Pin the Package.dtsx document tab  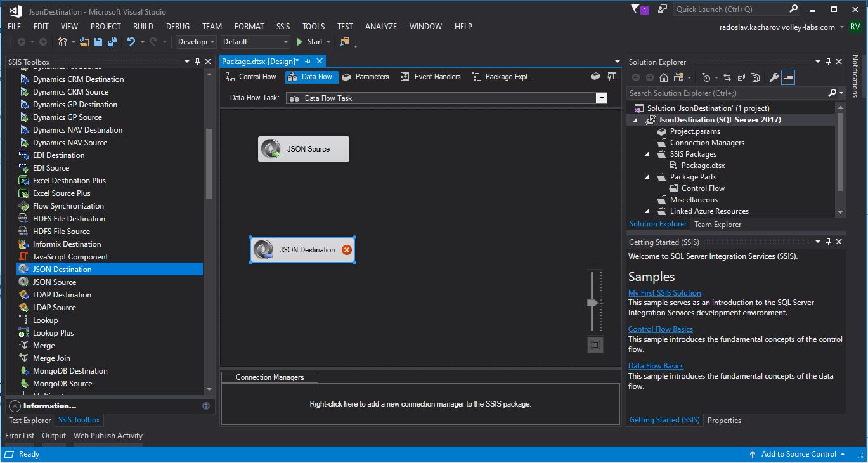pos(308,61)
